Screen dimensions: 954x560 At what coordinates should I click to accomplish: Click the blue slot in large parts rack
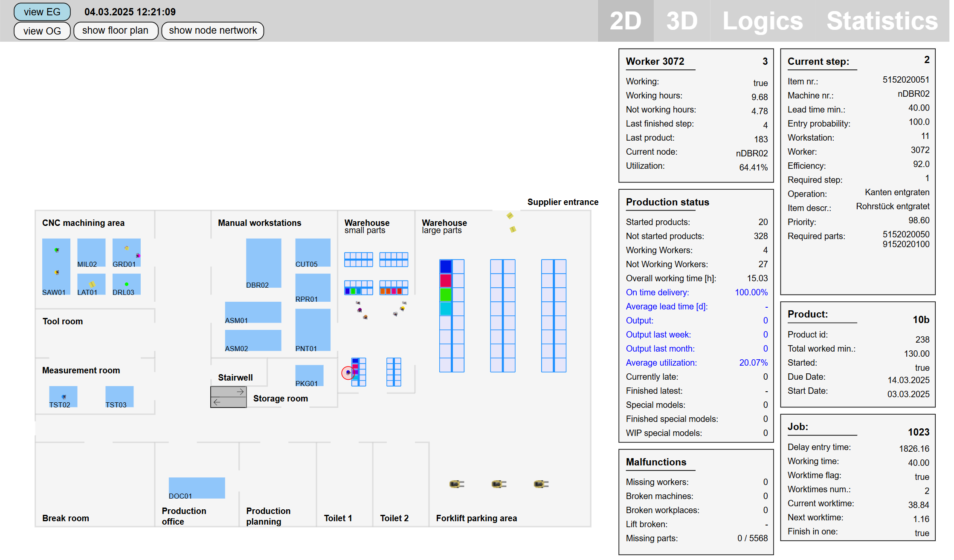pos(446,267)
